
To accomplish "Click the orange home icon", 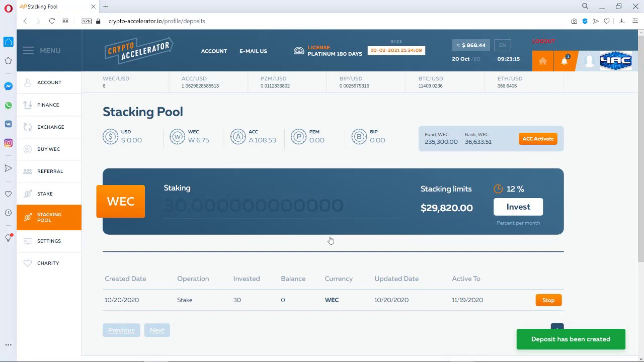I will point(542,61).
